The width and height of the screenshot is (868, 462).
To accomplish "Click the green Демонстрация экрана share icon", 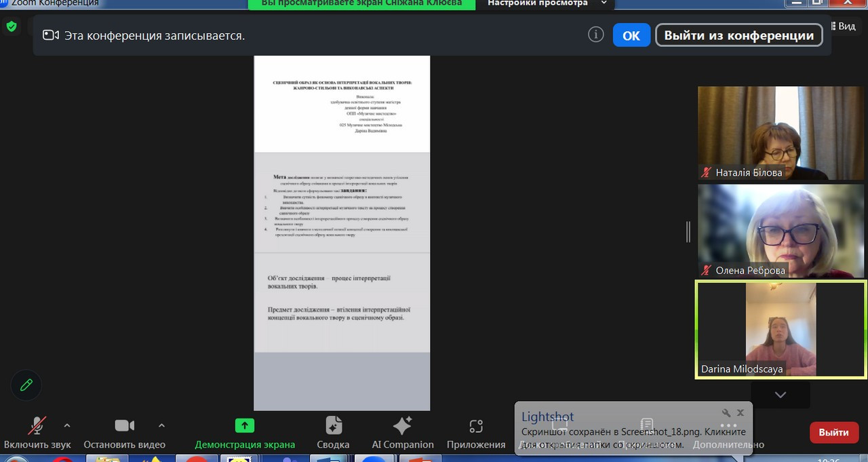I will 244,425.
